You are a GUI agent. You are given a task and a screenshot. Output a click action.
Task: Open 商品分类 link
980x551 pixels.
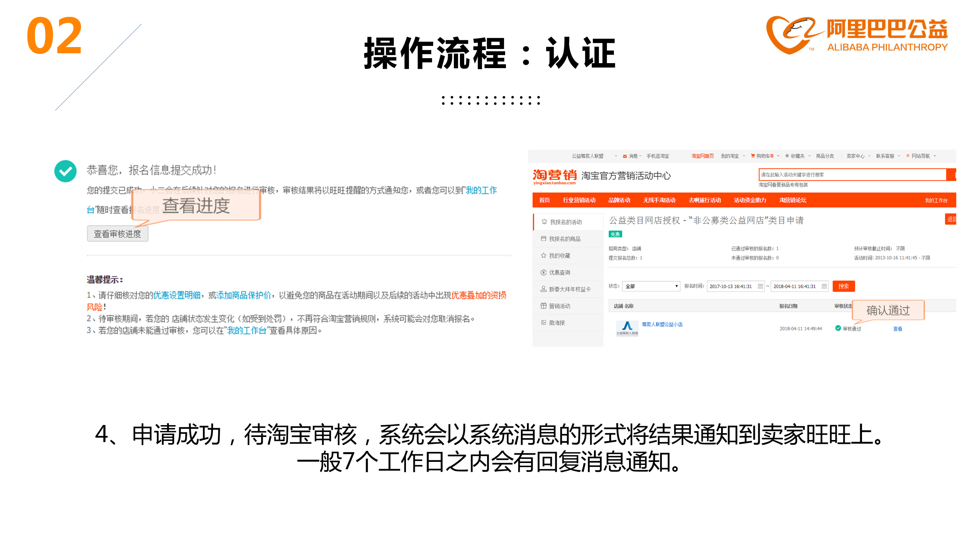coord(825,156)
